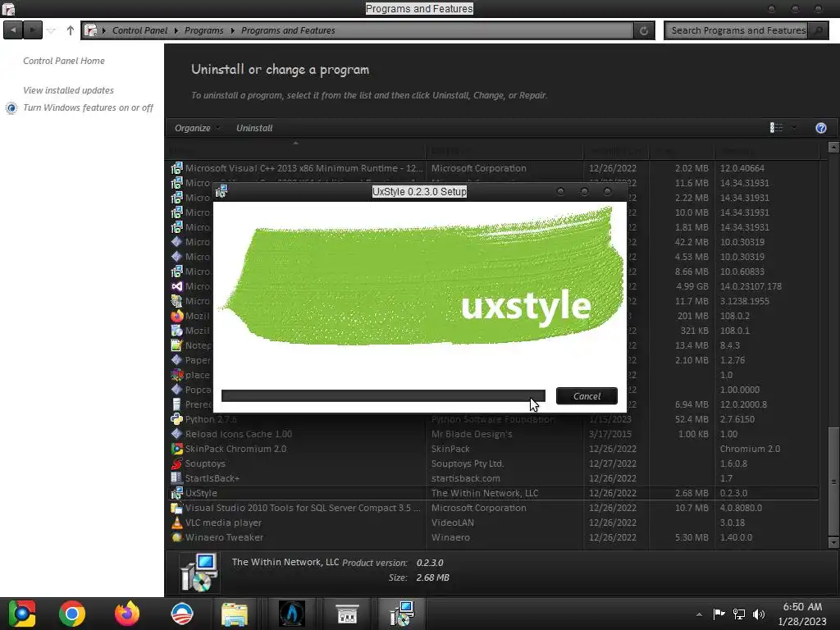Open Turn Windows features on or off
840x630 pixels.
88,107
